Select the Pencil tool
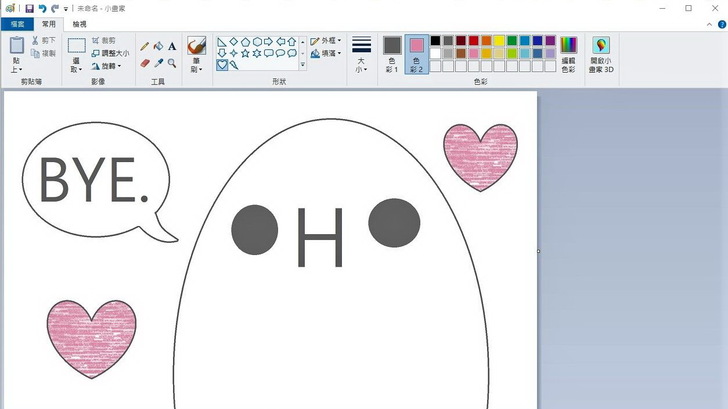Viewport: 728px width, 409px height. tap(145, 46)
